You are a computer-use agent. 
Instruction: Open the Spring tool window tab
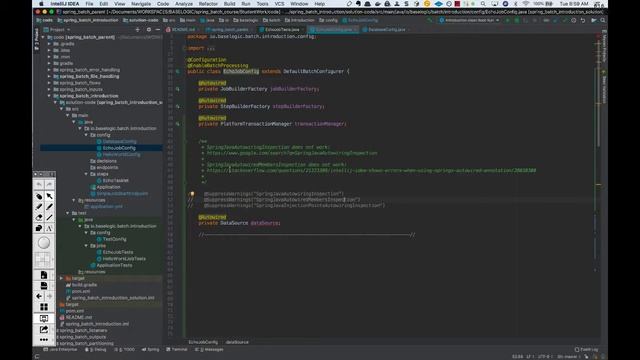coord(151,349)
